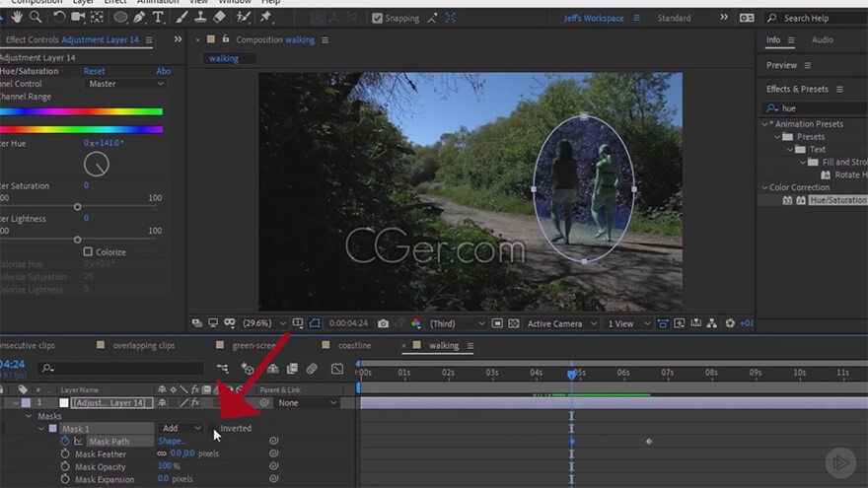Select the Brush tool
The height and width of the screenshot is (488, 868).
click(181, 18)
